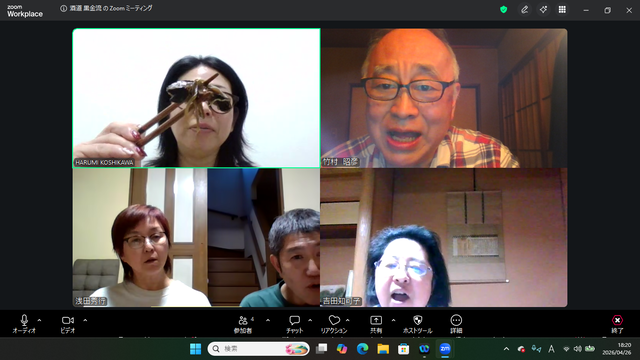640x360 pixels.
Task: Open Microsoft Store from the taskbar
Action: tap(404, 349)
